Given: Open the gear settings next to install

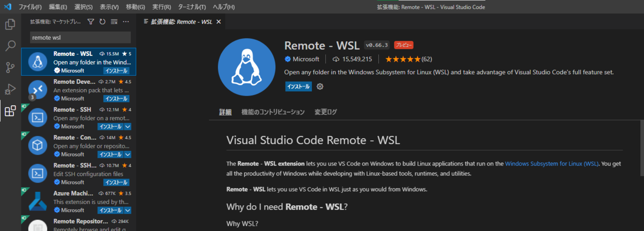Looking at the screenshot, I should pyautogui.click(x=320, y=86).
